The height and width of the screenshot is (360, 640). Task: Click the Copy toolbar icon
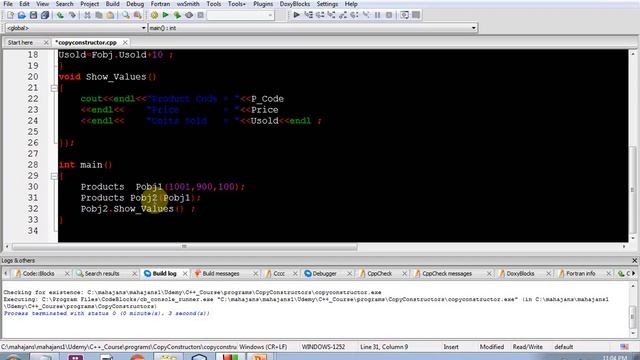(99, 15)
